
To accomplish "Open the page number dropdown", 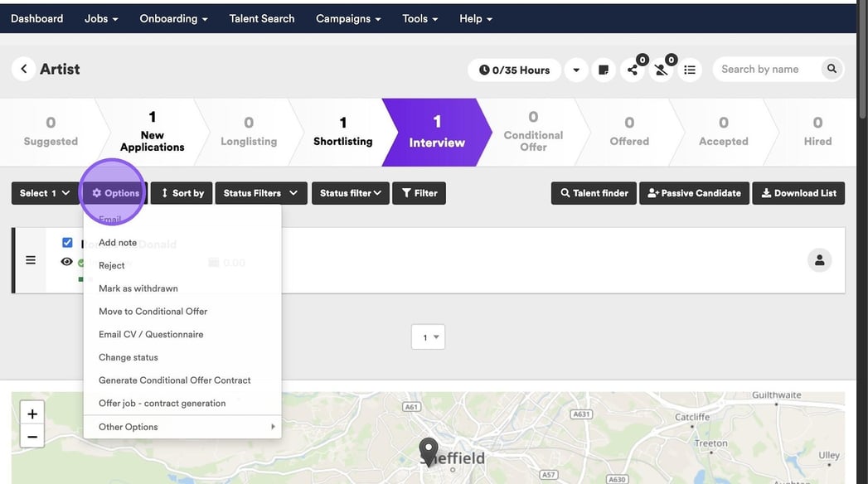I will tap(429, 337).
